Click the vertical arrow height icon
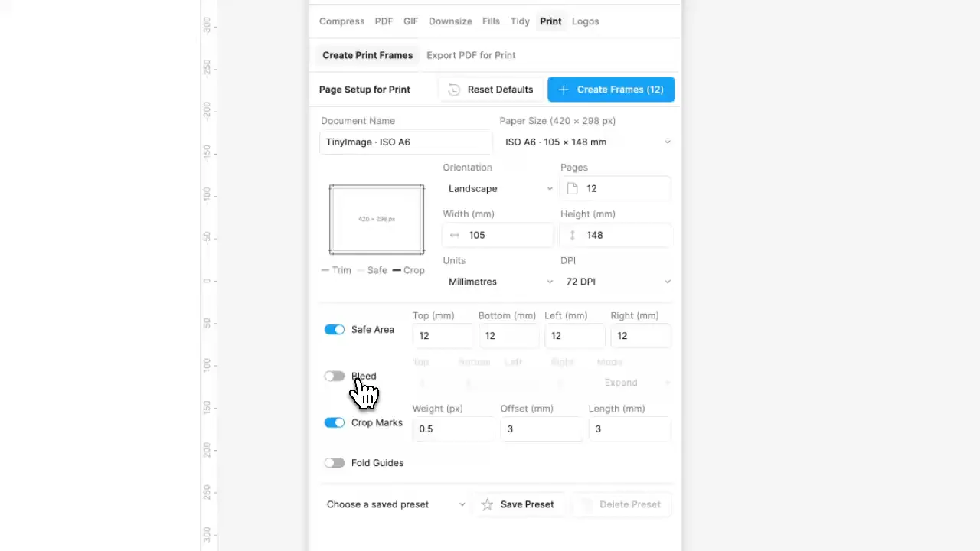The image size is (980, 551). (572, 235)
